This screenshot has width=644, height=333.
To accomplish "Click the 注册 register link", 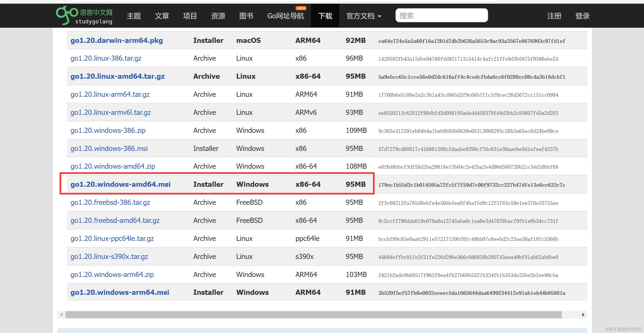I will click(554, 16).
